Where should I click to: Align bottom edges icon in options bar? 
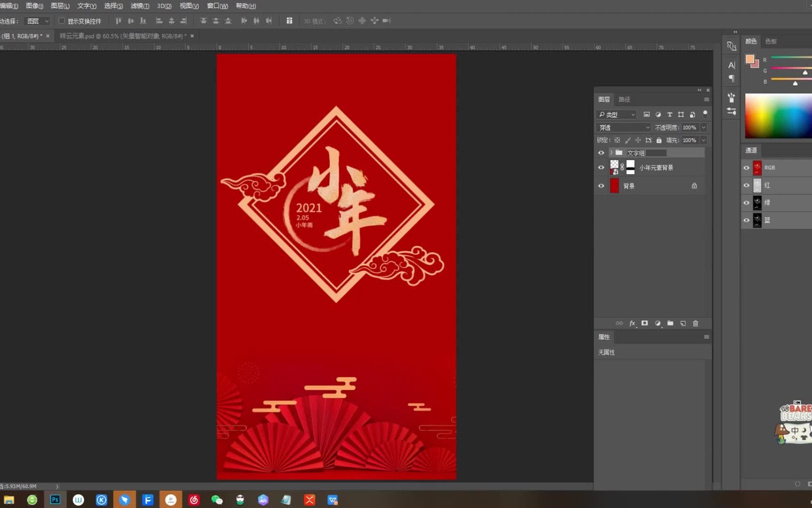point(143,21)
